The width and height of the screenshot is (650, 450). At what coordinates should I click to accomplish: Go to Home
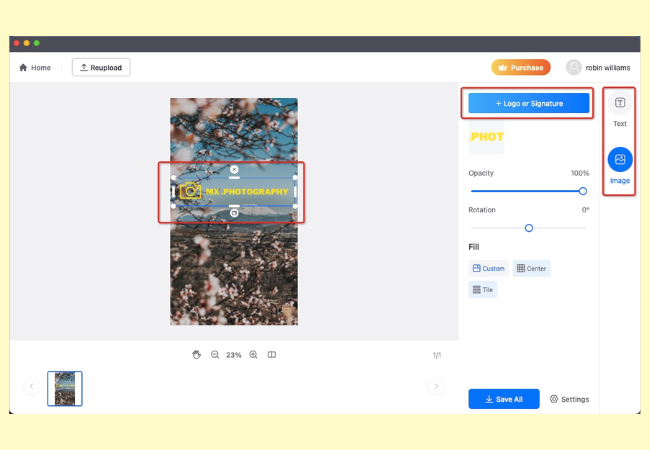tap(35, 68)
